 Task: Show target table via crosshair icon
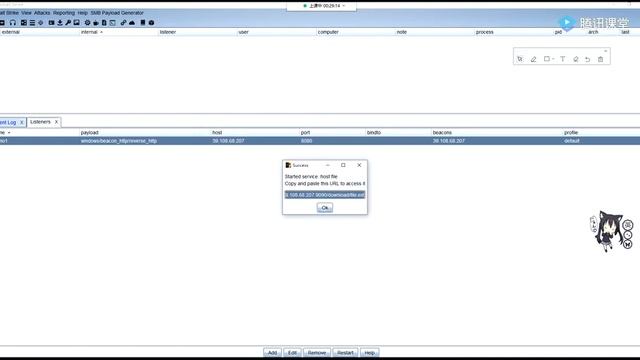(40, 23)
